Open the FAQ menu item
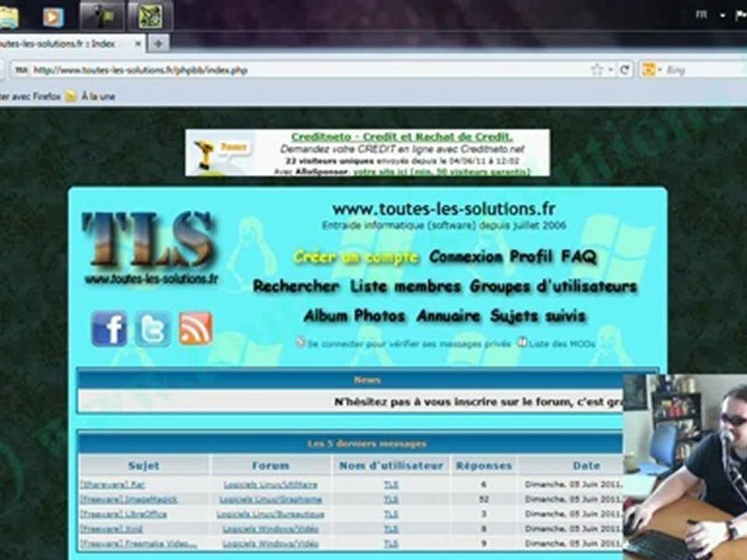The width and height of the screenshot is (747, 560). tap(579, 257)
